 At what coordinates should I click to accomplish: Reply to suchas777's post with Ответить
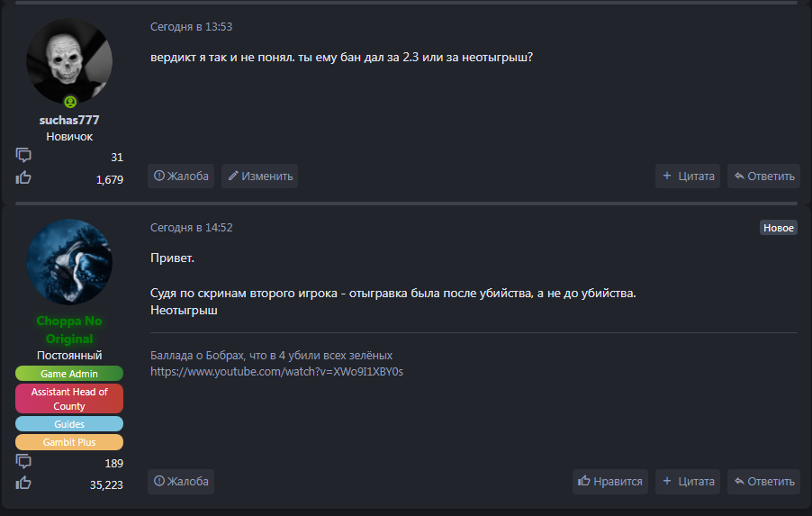coord(764,176)
